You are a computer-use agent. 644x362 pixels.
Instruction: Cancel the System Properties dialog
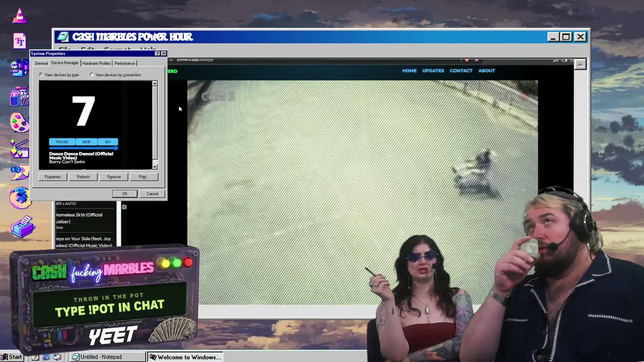(152, 194)
